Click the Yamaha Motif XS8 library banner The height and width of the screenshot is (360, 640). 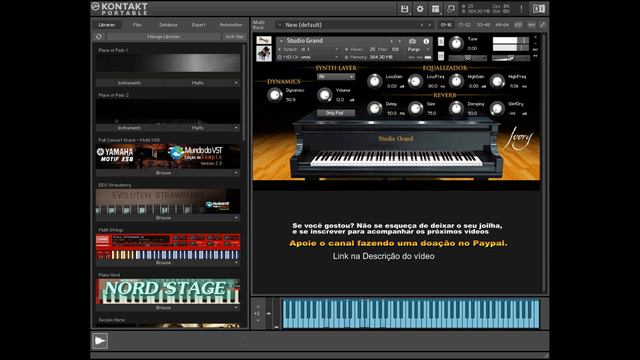(168, 156)
